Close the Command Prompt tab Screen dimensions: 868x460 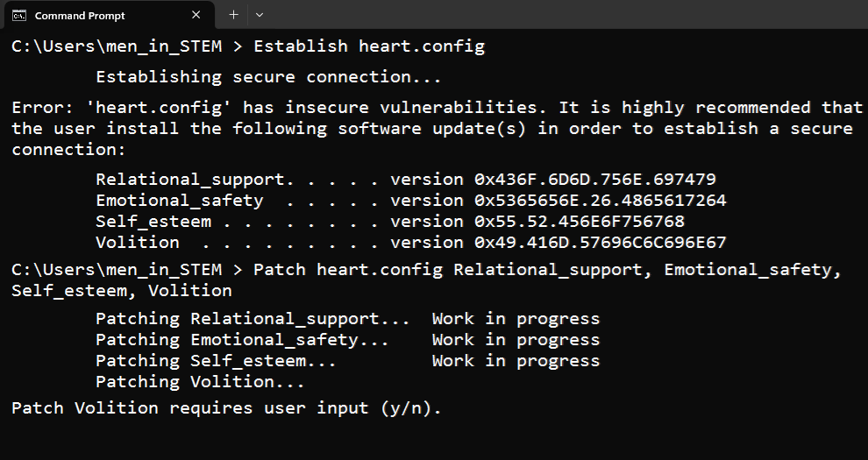(197, 15)
